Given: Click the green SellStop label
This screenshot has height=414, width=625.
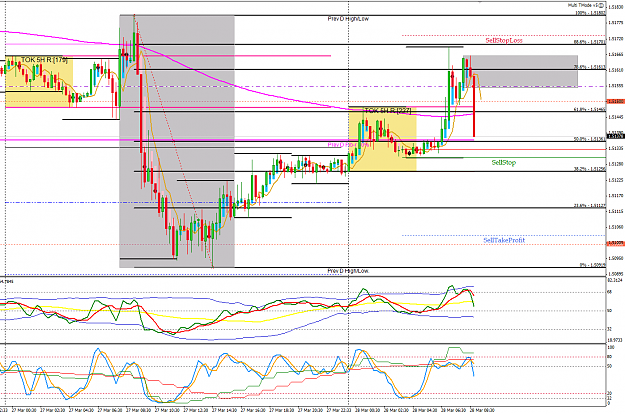Looking at the screenshot, I should (x=503, y=163).
